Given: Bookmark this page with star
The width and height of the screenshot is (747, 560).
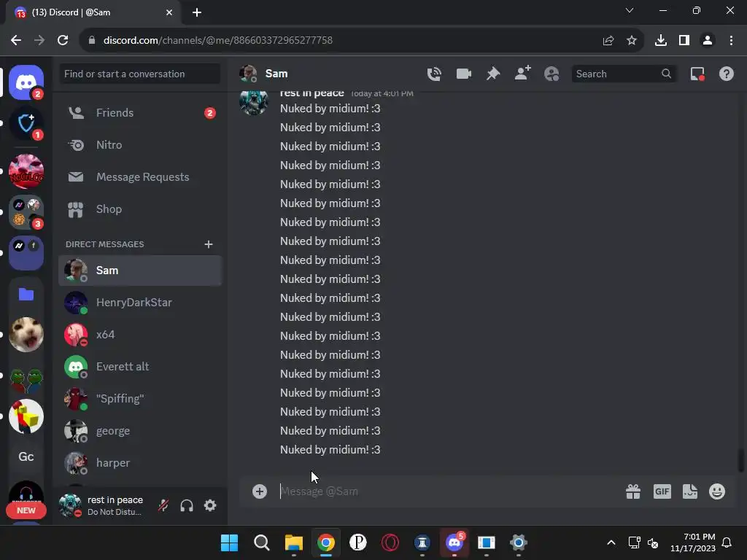Looking at the screenshot, I should [x=632, y=41].
